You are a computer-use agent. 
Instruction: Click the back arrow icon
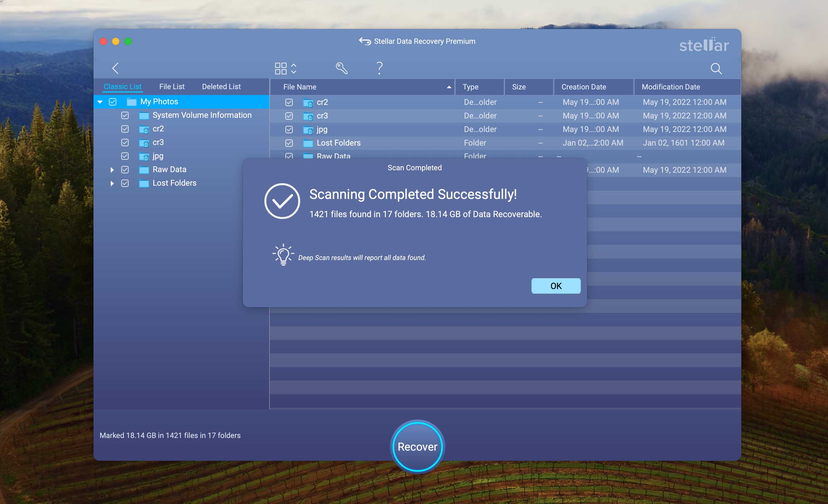coord(115,68)
